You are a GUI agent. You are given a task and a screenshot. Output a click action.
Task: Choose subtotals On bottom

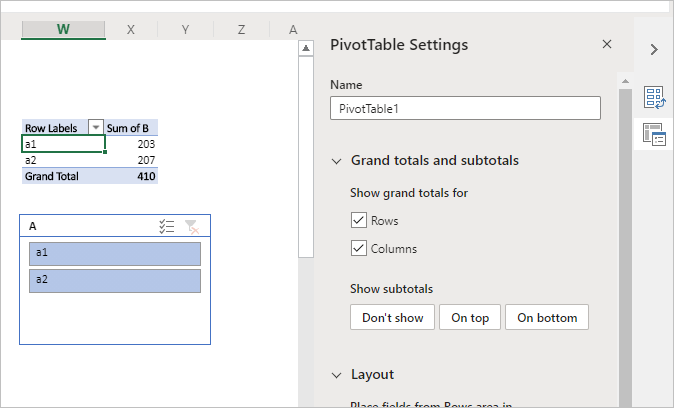[x=547, y=318]
